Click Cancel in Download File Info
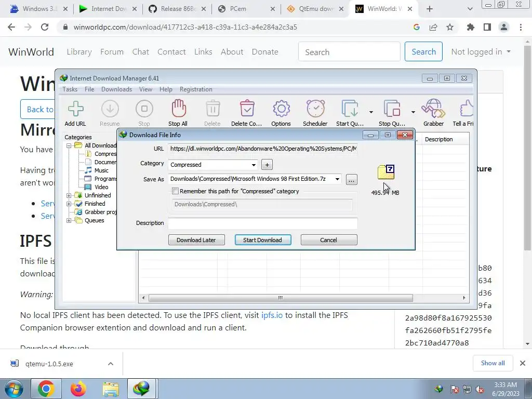 pos(329,240)
